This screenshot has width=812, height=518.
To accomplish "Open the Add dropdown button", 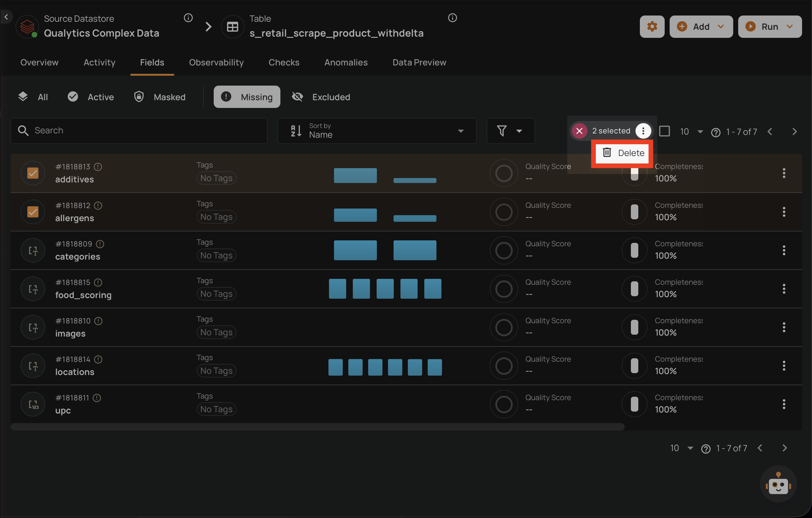I will (x=701, y=27).
